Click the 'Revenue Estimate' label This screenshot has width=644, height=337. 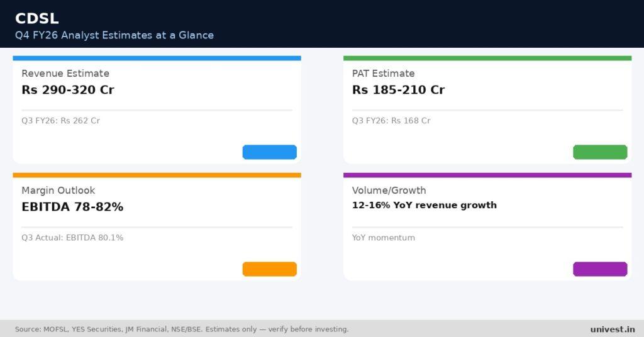click(65, 74)
